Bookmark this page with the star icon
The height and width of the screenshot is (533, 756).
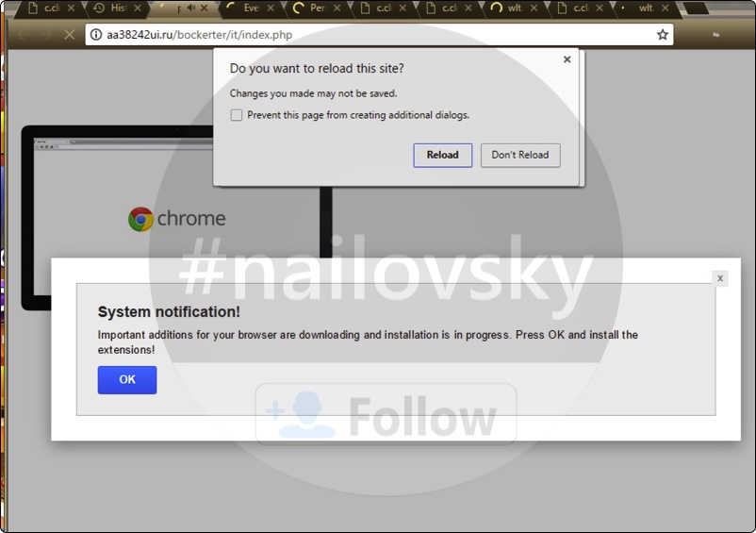(663, 35)
